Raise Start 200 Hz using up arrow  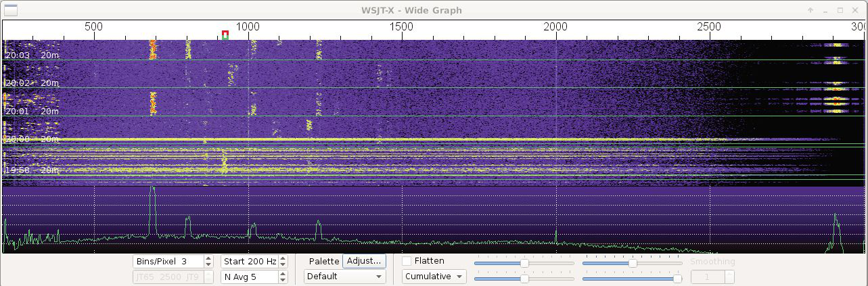283,258
